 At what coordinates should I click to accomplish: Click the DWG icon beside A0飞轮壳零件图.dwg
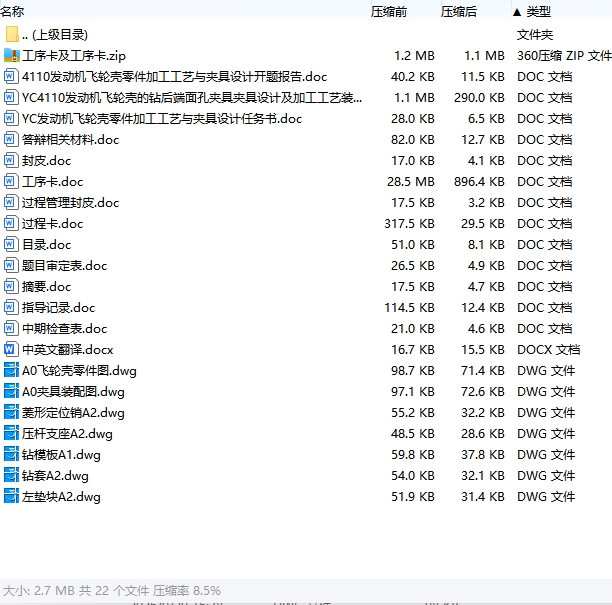(x=11, y=370)
